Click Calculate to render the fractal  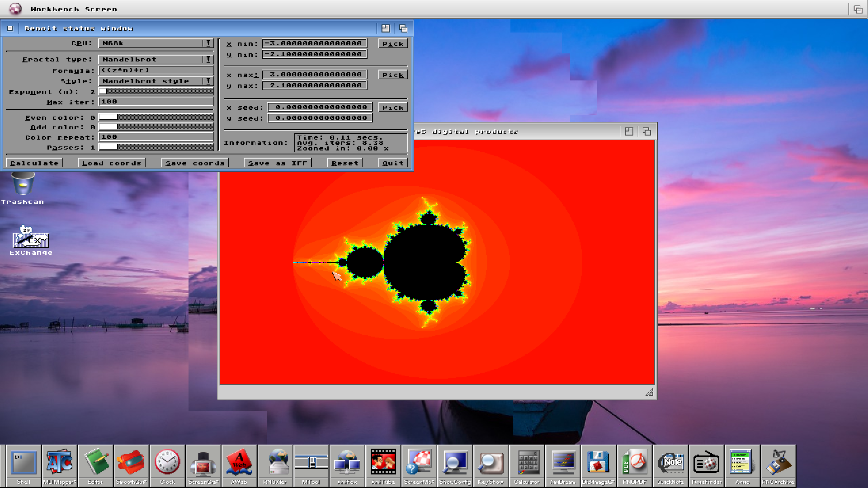34,163
